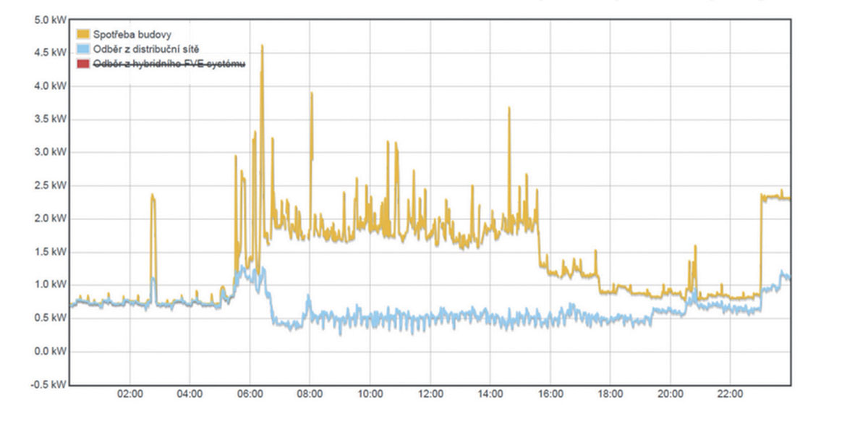Screen dimensions: 868x422
Task: Click the yellow spike just before 03:00
Action: (x=153, y=195)
